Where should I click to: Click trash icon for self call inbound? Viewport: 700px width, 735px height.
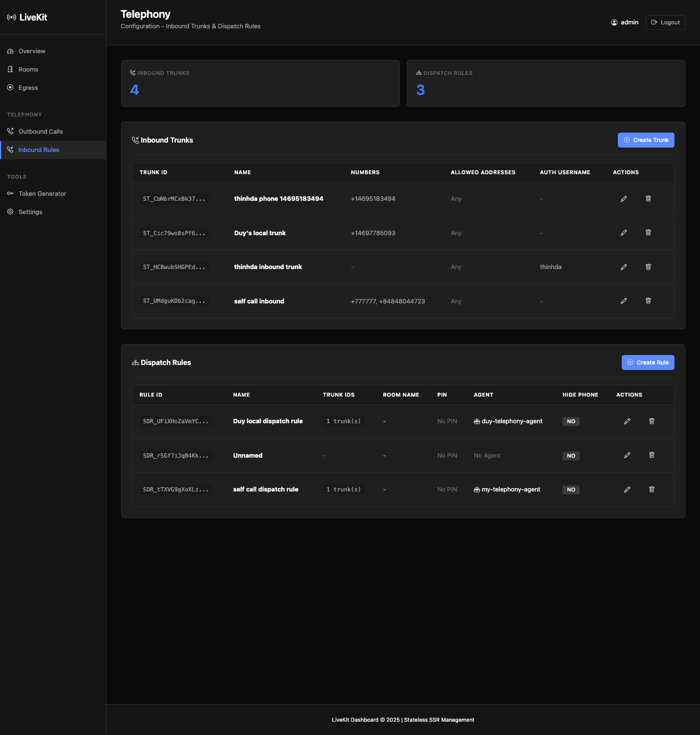pyautogui.click(x=648, y=301)
